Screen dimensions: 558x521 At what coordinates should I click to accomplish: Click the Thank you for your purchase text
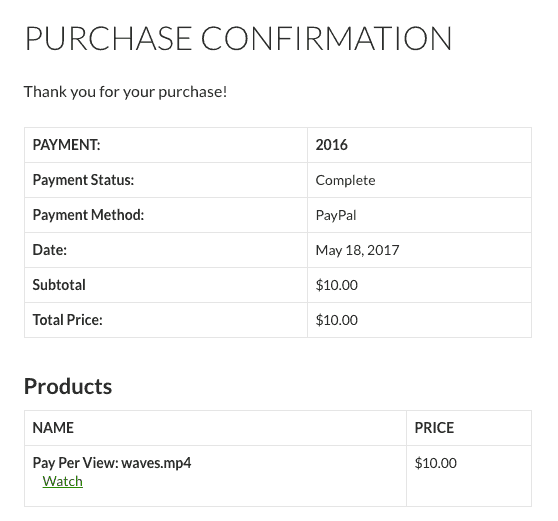pyautogui.click(x=125, y=92)
